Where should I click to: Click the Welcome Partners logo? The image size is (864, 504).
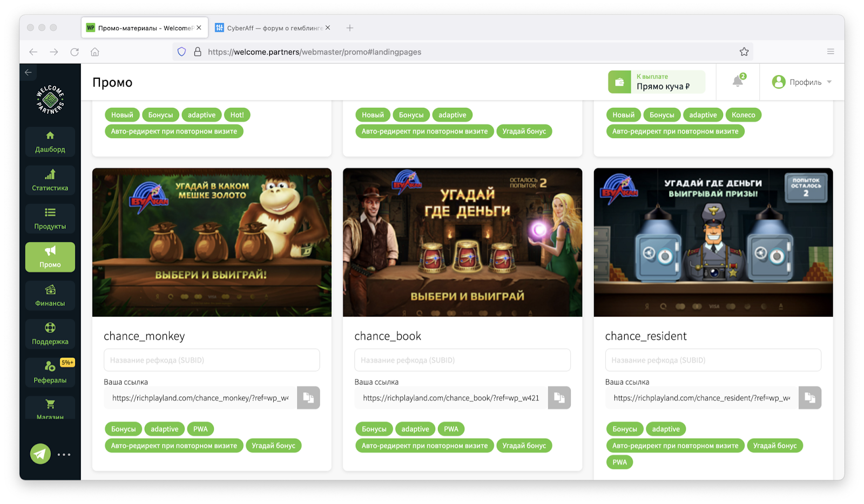(x=50, y=99)
